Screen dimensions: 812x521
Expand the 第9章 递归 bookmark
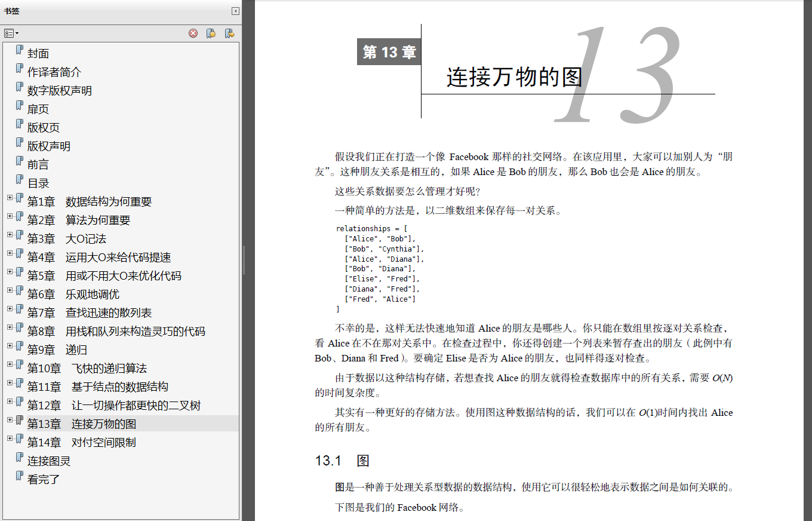(10, 346)
